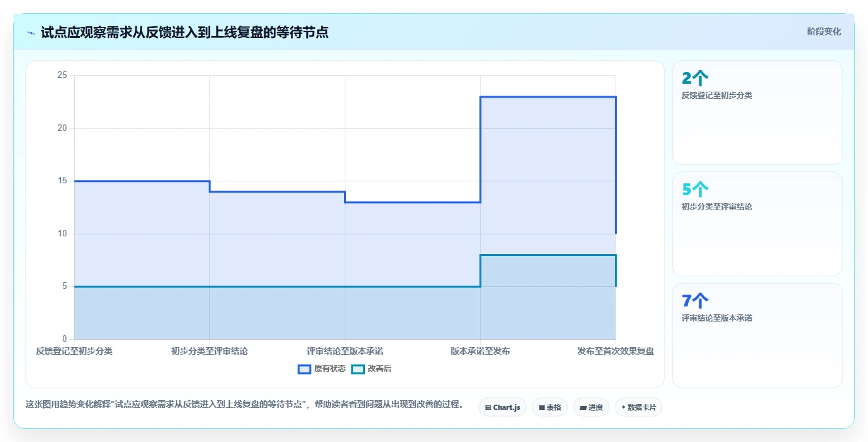868x442 pixels.
Task: Click y-axis tick label 15
Action: (x=62, y=181)
